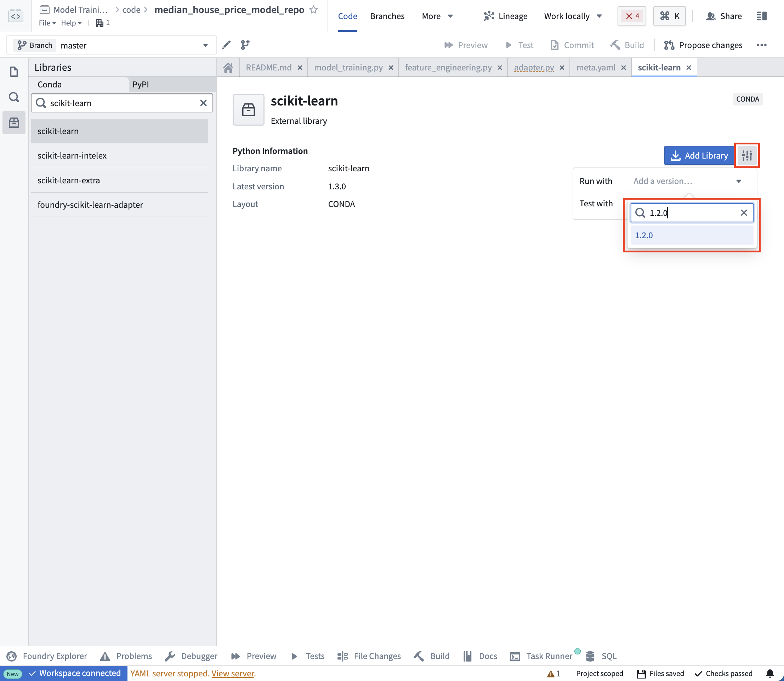The height and width of the screenshot is (681, 784).
Task: Open the Files sidebar icon
Action: click(14, 71)
